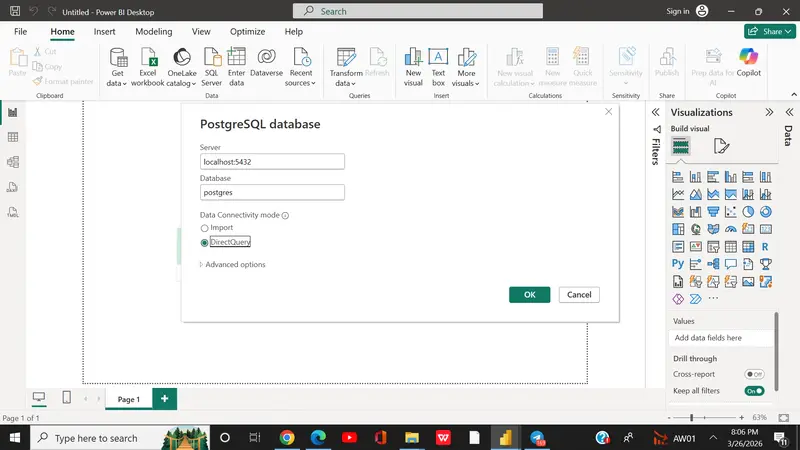Open More visuals dropdown

[466, 67]
